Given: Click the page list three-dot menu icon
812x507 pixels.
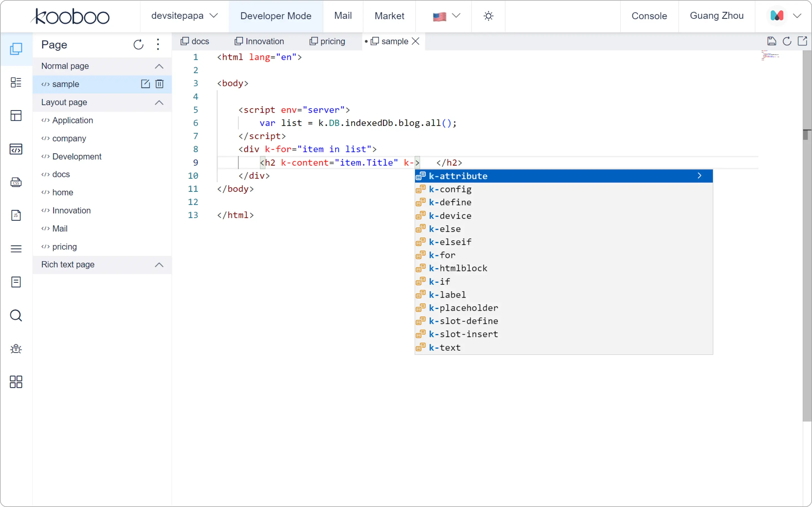Looking at the screenshot, I should tap(158, 45).
